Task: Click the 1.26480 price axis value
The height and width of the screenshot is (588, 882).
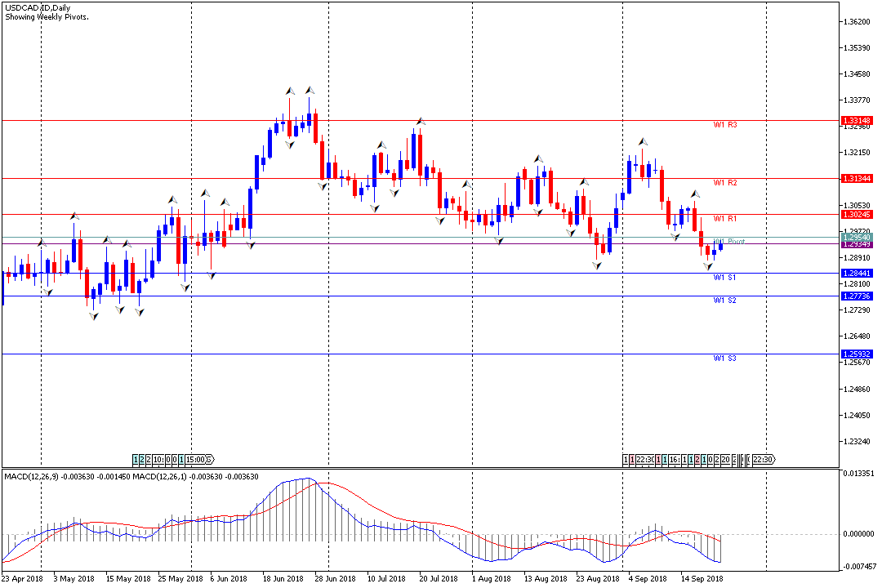Action: [857, 336]
